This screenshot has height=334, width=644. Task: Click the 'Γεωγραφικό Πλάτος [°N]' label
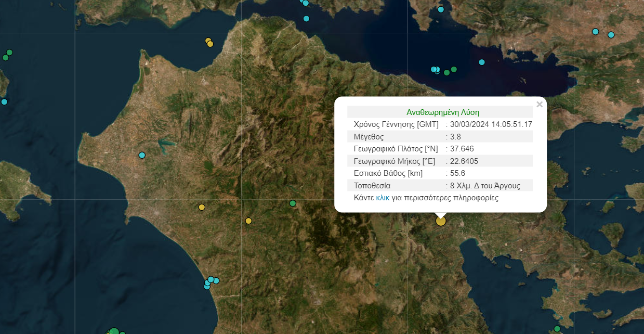pos(396,149)
